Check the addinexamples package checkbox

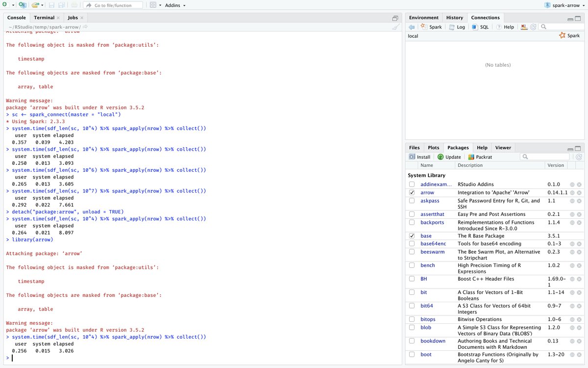pos(412,184)
